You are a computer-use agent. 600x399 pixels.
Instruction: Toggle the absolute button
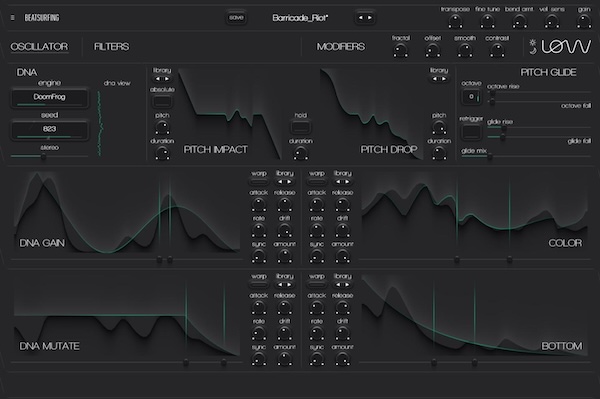coord(162,101)
